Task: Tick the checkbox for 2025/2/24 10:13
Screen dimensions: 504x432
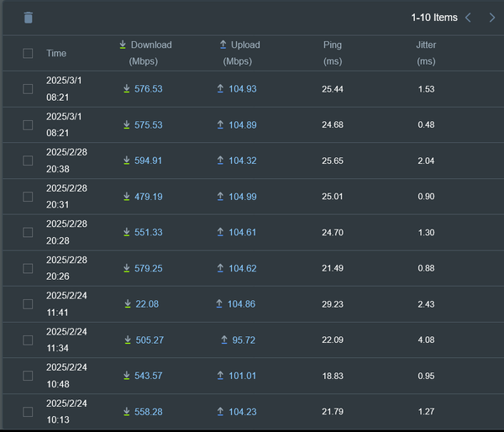Action: 28,412
